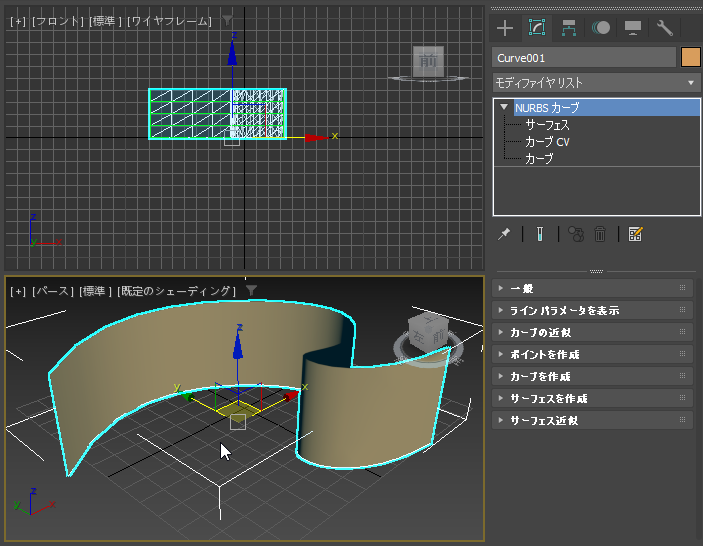The width and height of the screenshot is (703, 546).
Task: Expand the サーフェス近似 rollout
Action: (592, 420)
